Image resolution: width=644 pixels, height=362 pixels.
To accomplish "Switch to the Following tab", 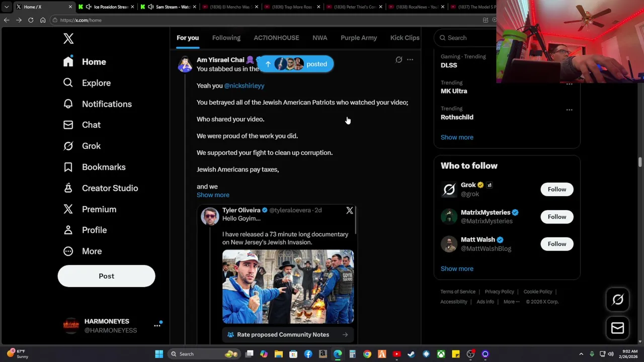I will pyautogui.click(x=226, y=38).
